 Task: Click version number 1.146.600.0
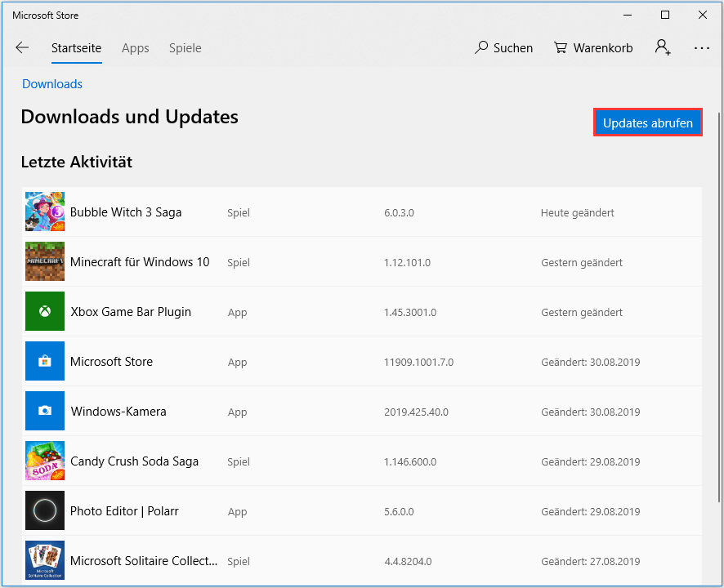pyautogui.click(x=410, y=462)
